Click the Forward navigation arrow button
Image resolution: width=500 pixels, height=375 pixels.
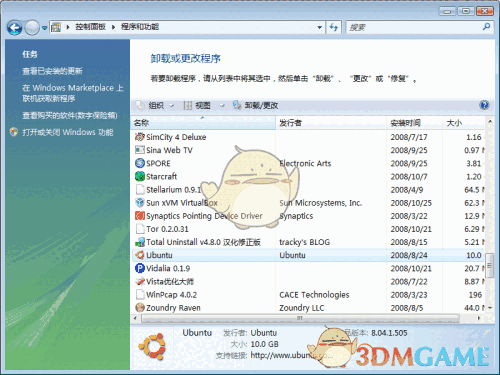click(32, 28)
